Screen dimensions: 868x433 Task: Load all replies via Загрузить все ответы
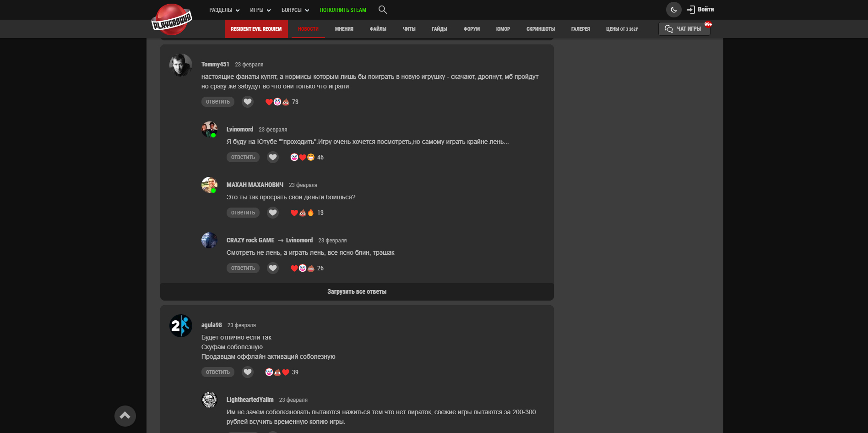pyautogui.click(x=357, y=291)
